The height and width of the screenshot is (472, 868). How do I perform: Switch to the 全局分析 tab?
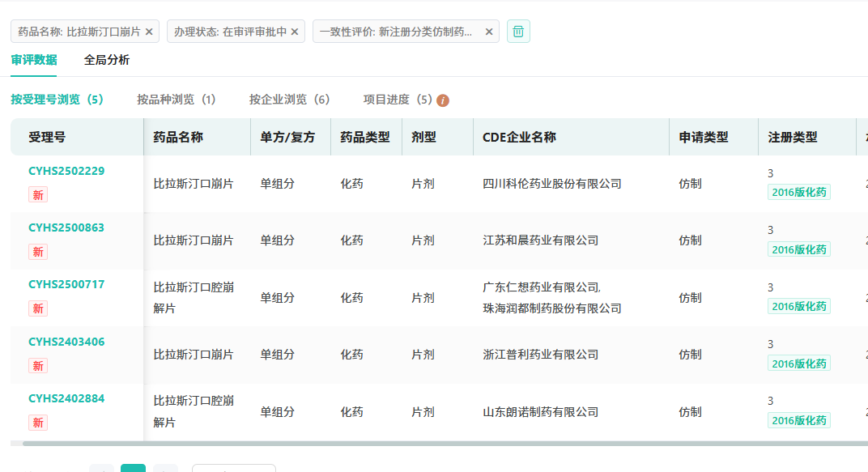tap(106, 60)
